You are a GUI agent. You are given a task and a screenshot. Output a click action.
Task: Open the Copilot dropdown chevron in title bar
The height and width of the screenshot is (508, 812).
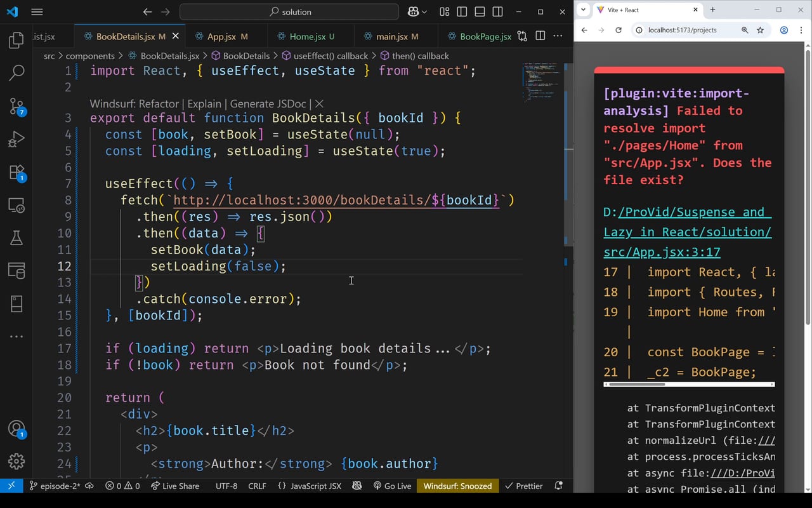424,11
